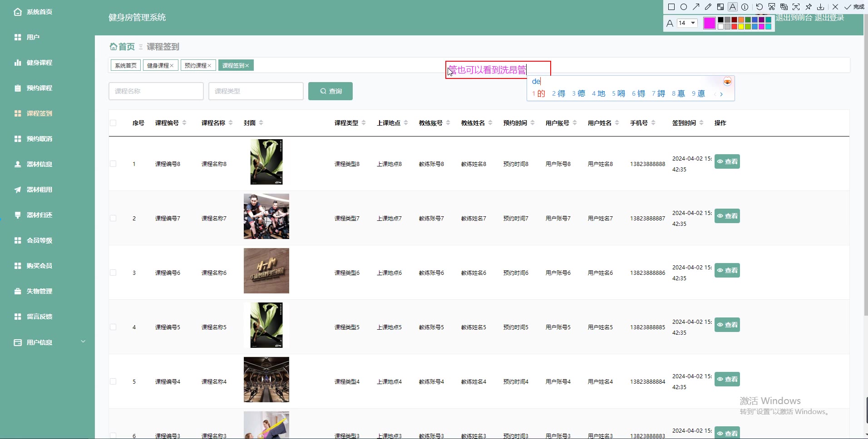Choose the mosaic blur tool
The height and width of the screenshot is (439, 868).
click(x=720, y=7)
